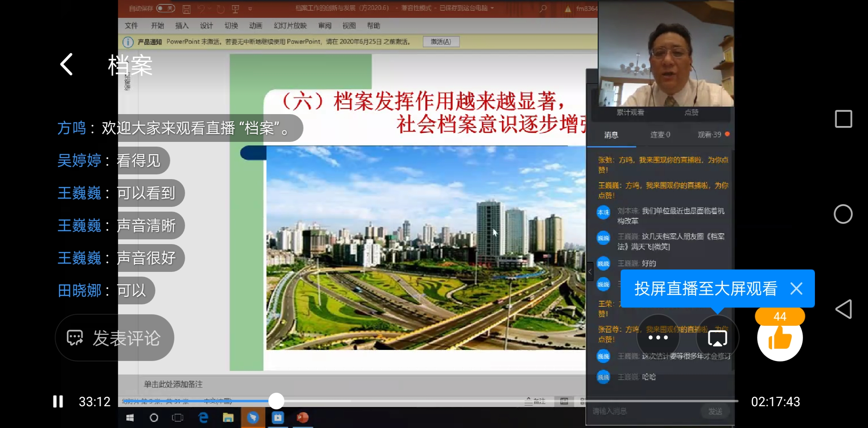Tap the thumbs-up like button
The width and height of the screenshot is (868, 428).
point(780,338)
